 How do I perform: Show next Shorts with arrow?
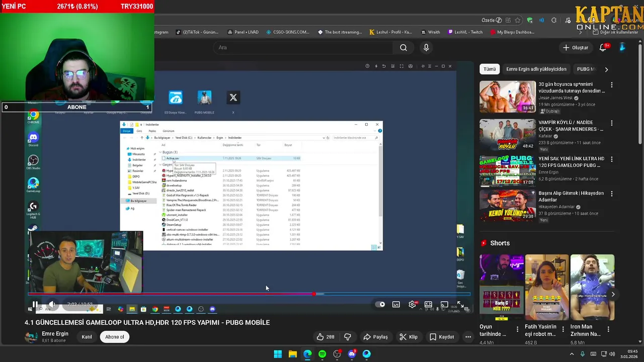pos(613,294)
